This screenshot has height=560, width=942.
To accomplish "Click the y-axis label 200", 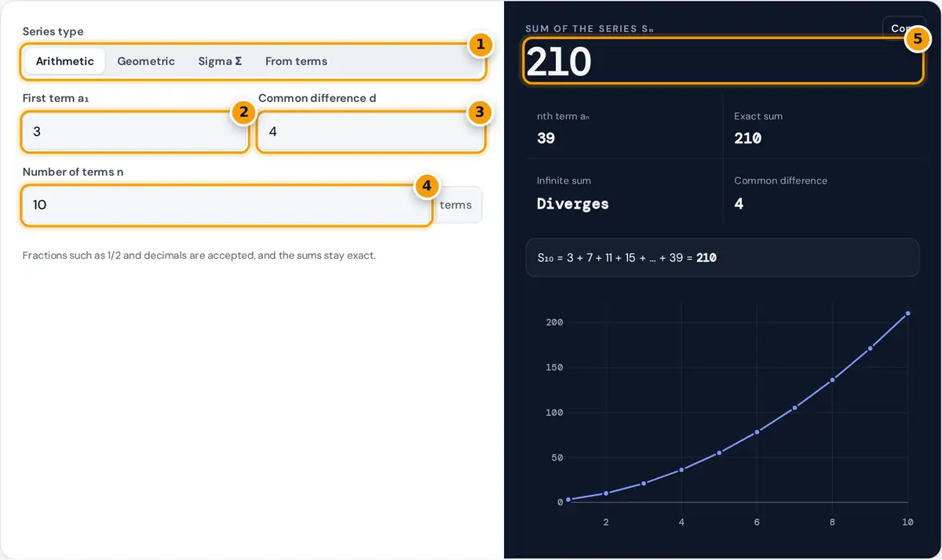I will point(554,322).
